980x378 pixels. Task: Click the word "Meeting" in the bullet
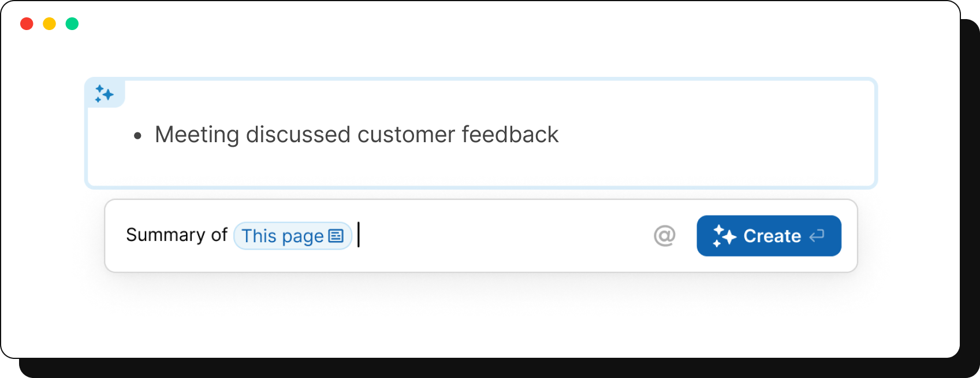tap(197, 135)
